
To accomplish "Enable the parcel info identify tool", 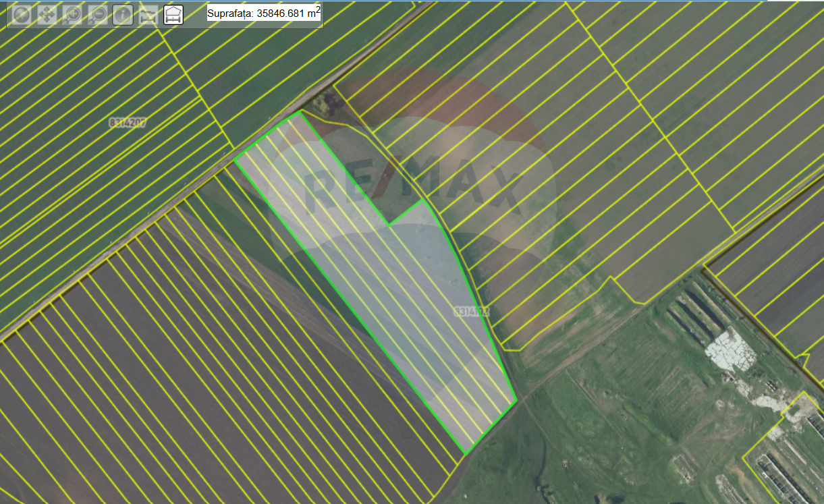I will click(x=123, y=15).
